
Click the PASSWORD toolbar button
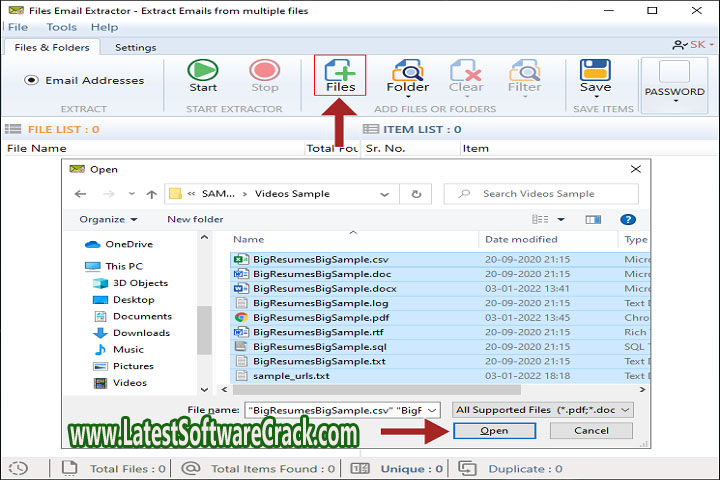tap(674, 85)
